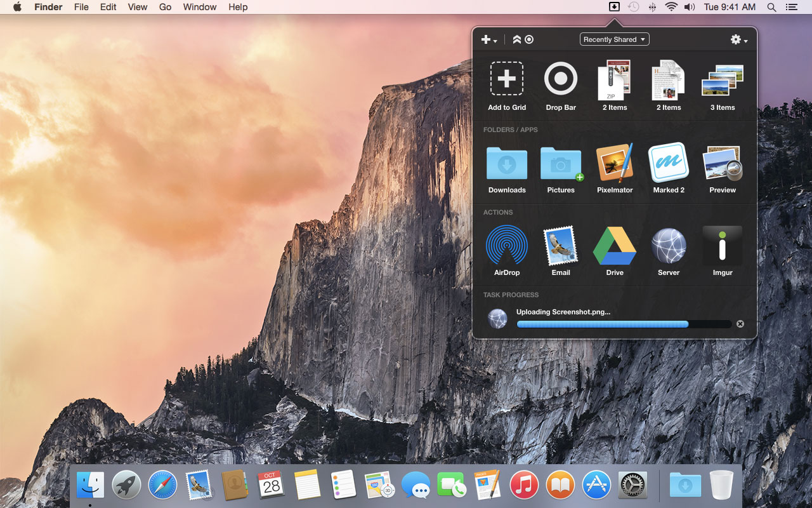Launch Launchpad from the Dock
The height and width of the screenshot is (508, 812).
tap(126, 486)
